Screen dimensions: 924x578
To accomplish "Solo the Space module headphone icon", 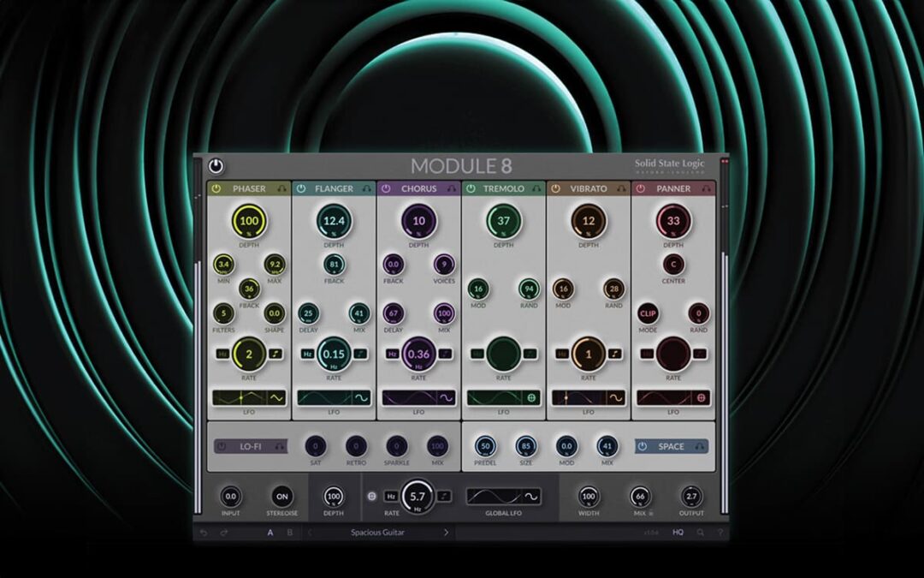I will click(700, 446).
